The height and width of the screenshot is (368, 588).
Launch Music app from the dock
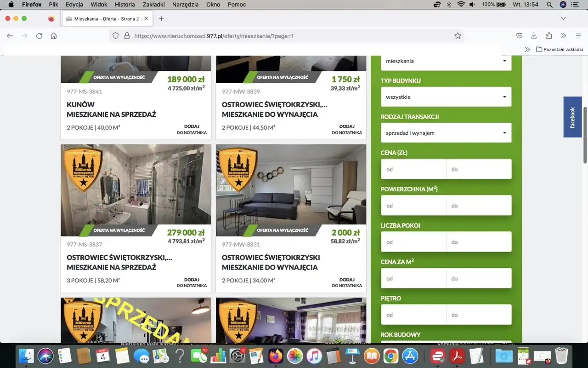click(314, 356)
